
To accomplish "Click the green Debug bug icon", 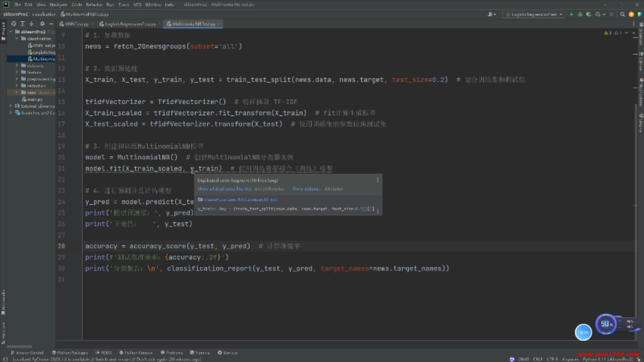I will pos(580,14).
